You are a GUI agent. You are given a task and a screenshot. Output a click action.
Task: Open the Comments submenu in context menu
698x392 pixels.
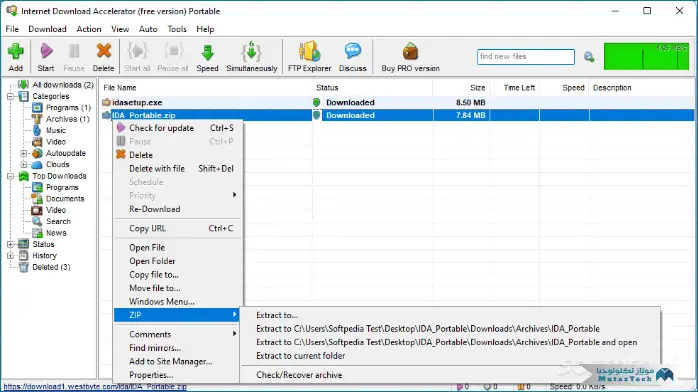point(177,334)
